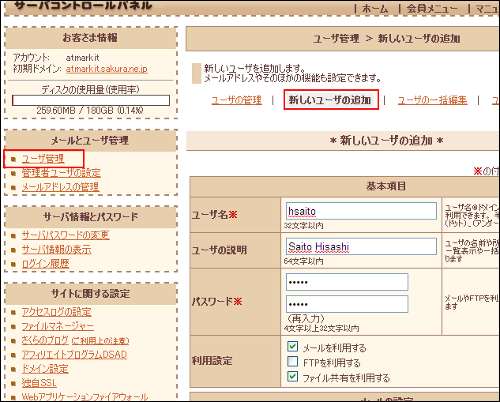
Task: Click the disk usage progress bar
Action: pos(91,100)
